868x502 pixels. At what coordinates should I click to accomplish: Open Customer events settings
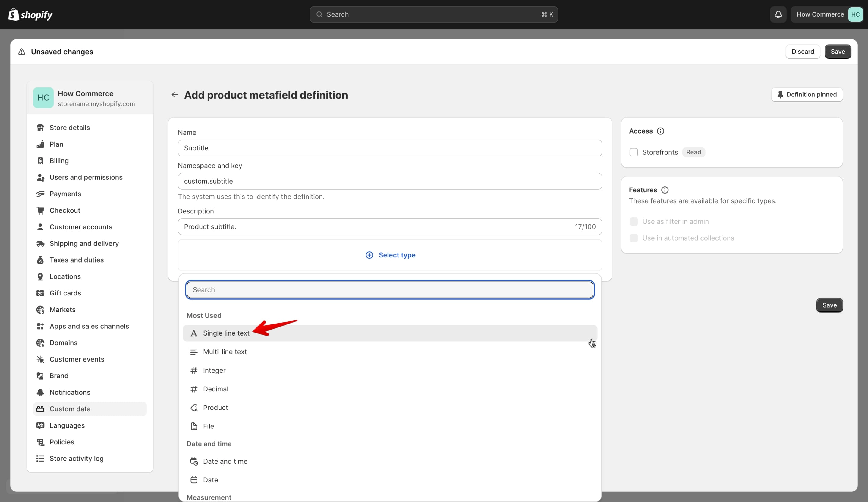tap(90, 359)
